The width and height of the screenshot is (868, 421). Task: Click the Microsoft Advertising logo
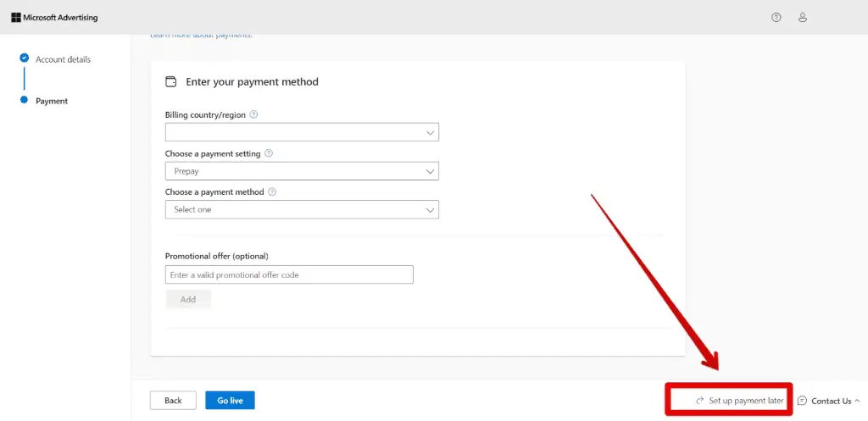click(x=54, y=18)
